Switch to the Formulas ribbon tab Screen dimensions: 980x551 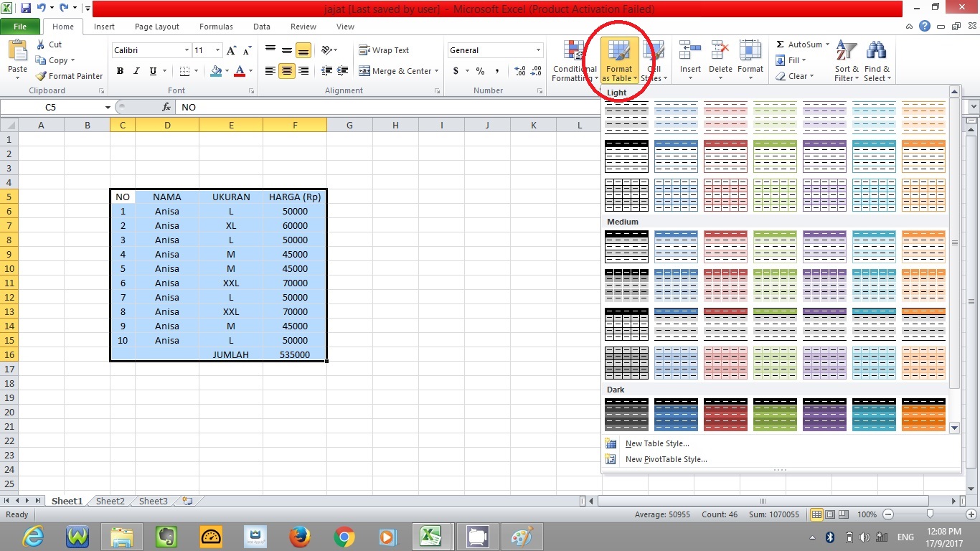(215, 27)
